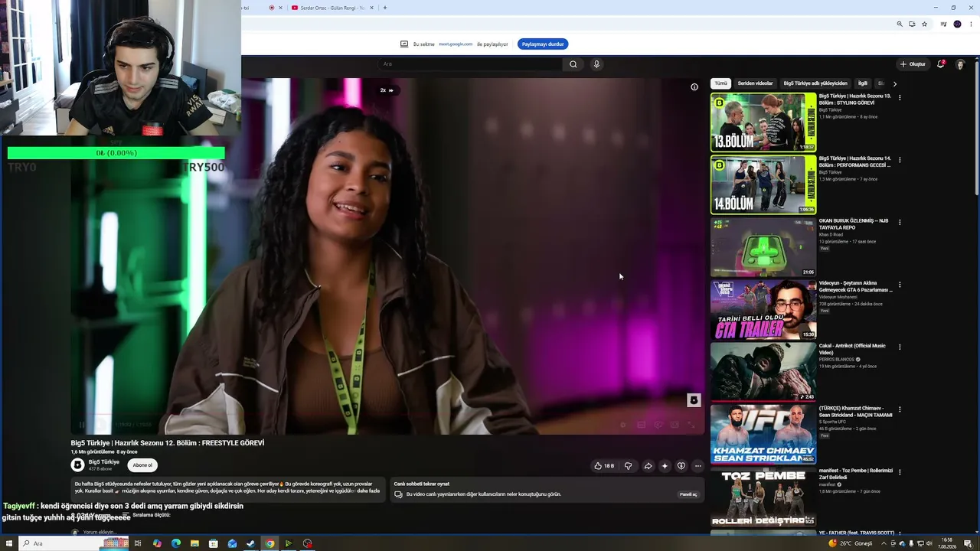Screen dimensions: 980x551
Task: Open the Cakal - Antrikot video thumbnail
Action: 763,372
